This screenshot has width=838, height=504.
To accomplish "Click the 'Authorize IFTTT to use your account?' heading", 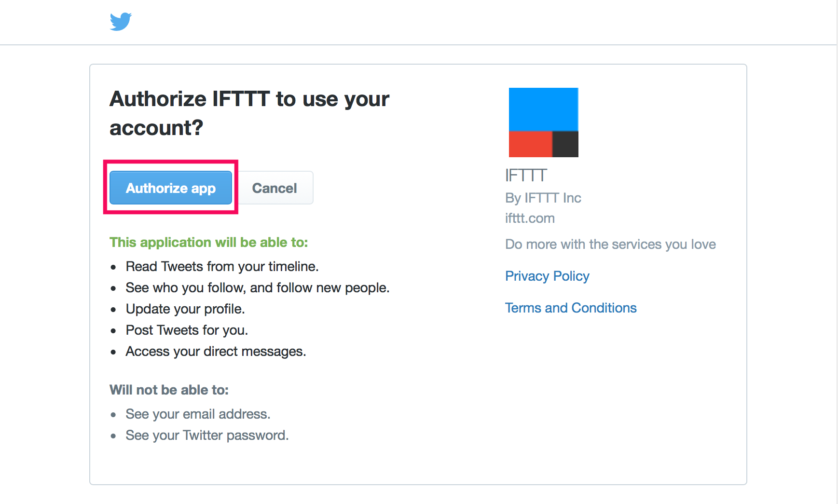I will pyautogui.click(x=249, y=113).
